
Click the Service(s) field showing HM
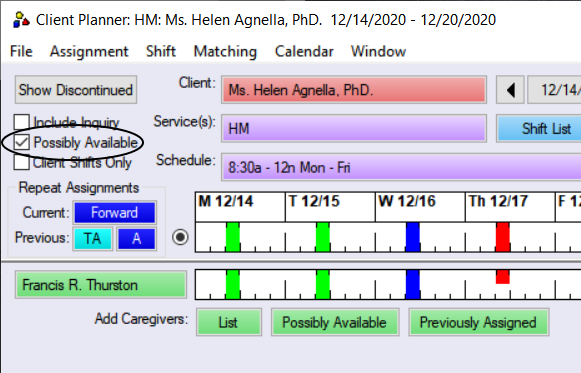click(x=354, y=129)
